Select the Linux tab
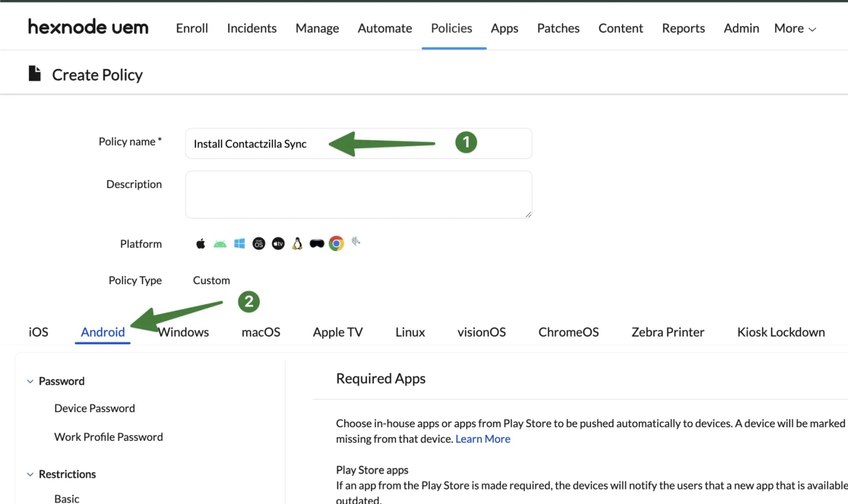The width and height of the screenshot is (848, 504). pyautogui.click(x=410, y=332)
